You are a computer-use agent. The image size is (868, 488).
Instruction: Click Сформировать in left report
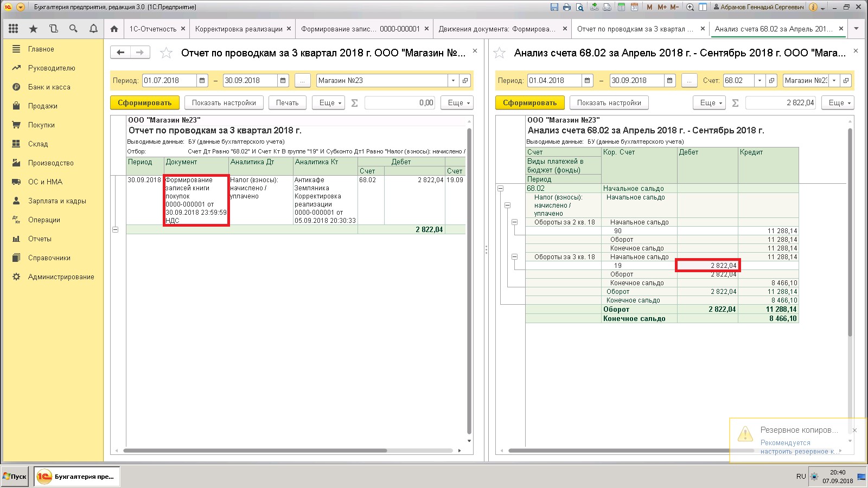(144, 102)
